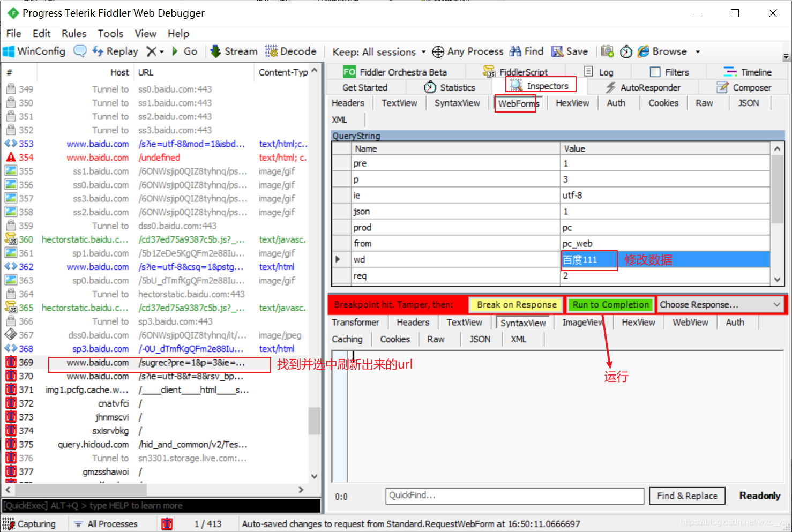Click Run to Completion
The image size is (792, 532).
coord(611,305)
